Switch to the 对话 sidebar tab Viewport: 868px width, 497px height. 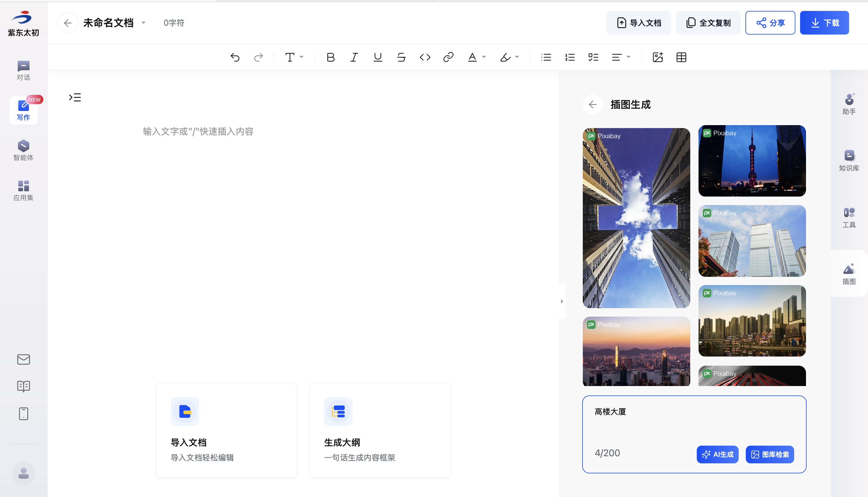pyautogui.click(x=23, y=70)
